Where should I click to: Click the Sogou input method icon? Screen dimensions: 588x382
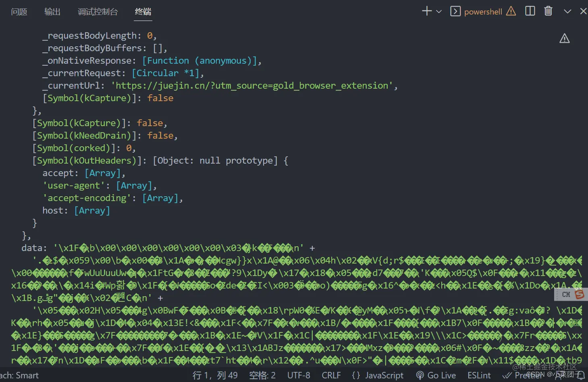pos(580,295)
